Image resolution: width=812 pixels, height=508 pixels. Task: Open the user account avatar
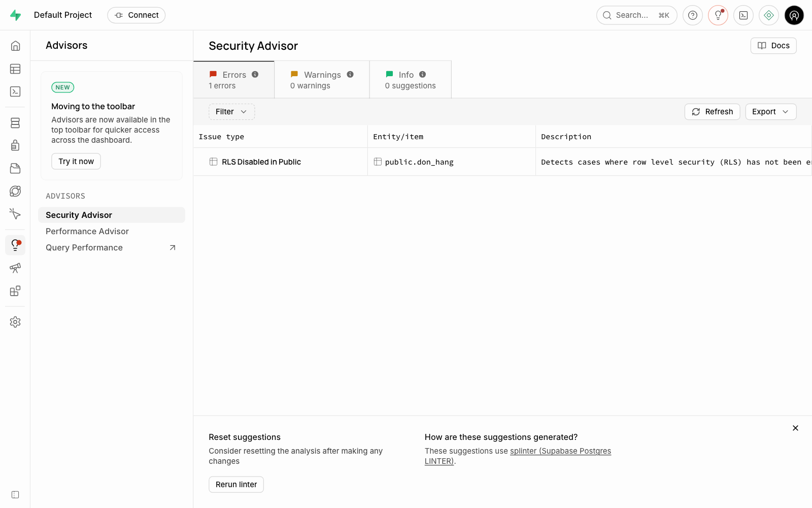[x=794, y=15]
